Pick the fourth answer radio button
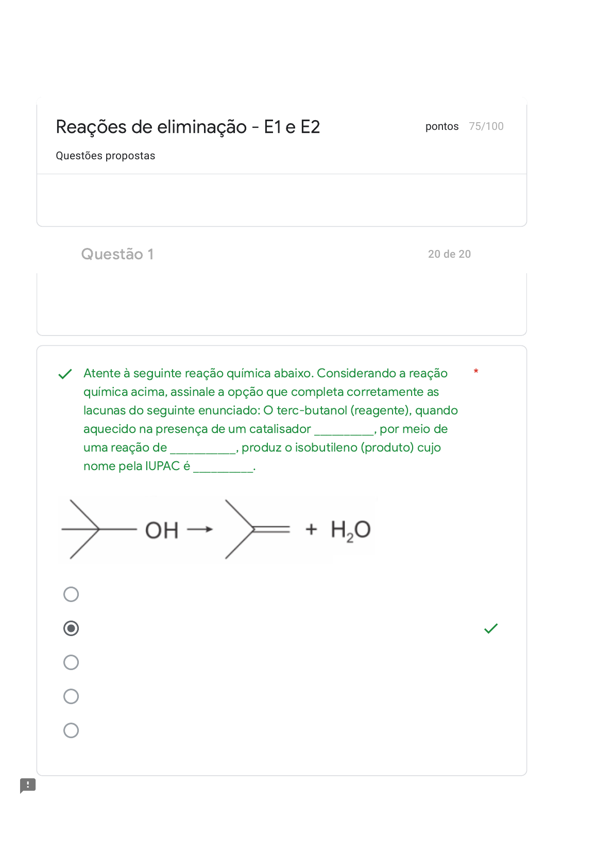 [x=71, y=696]
